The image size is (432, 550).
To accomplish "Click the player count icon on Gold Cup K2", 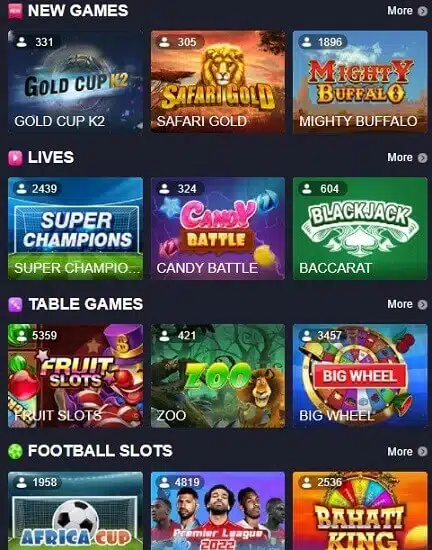I will (x=22, y=42).
